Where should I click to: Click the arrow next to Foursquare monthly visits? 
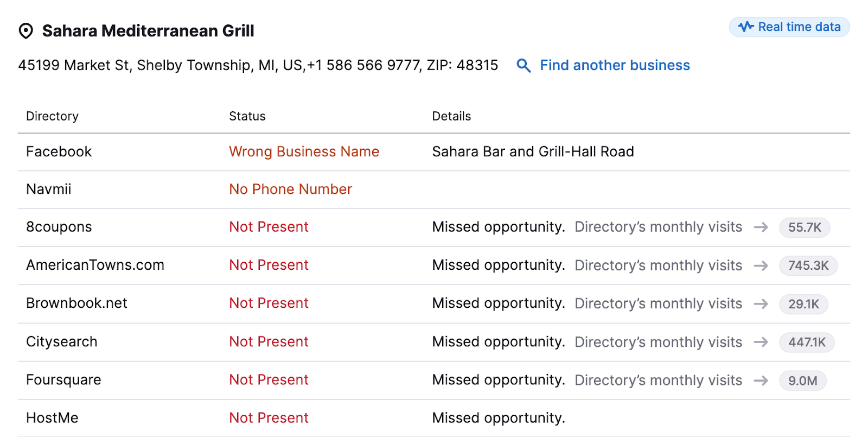click(x=762, y=381)
